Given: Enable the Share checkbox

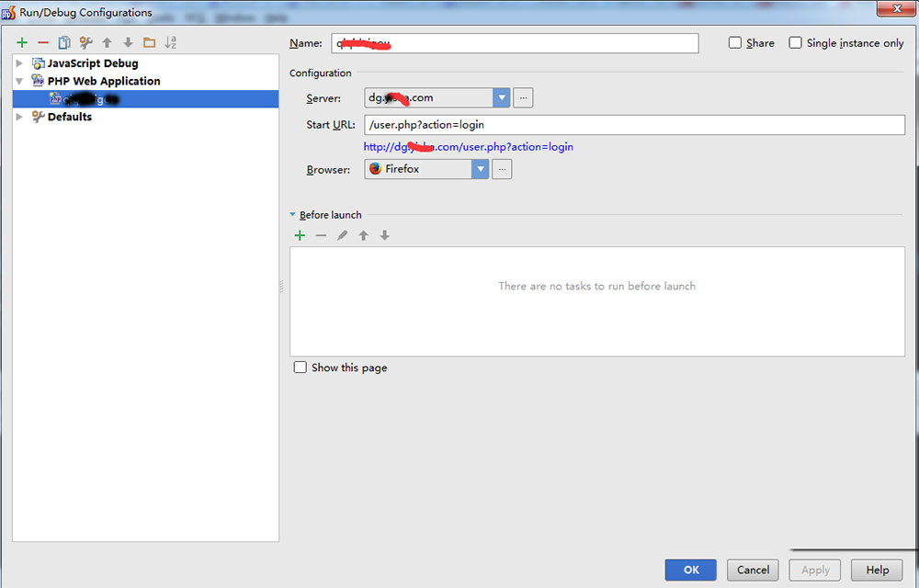Looking at the screenshot, I should click(734, 42).
